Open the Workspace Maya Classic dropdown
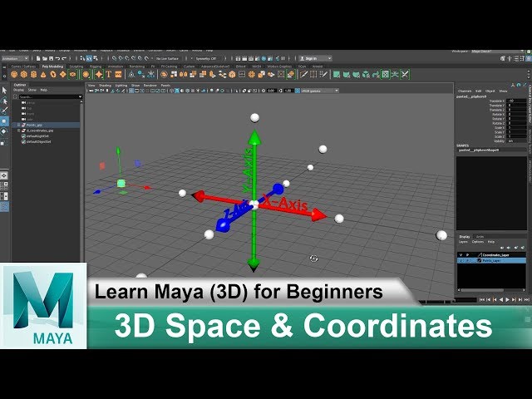The height and width of the screenshot is (399, 532). tap(497, 52)
